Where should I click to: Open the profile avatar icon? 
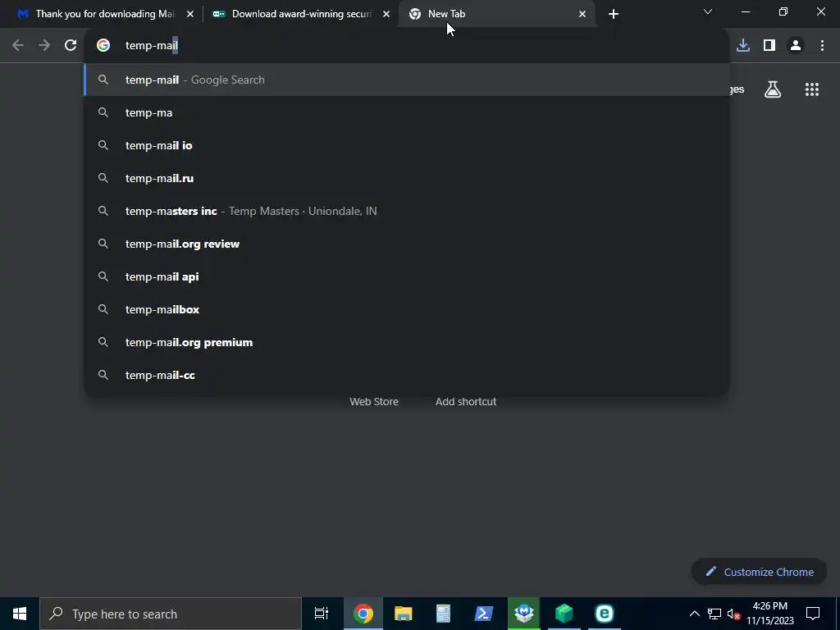click(796, 46)
